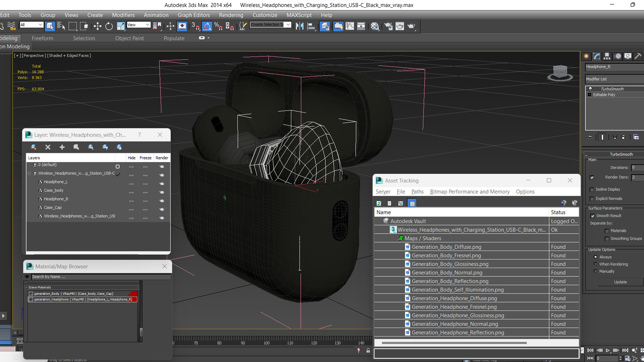Image resolution: width=644 pixels, height=362 pixels.
Task: Open the Bitmap Performance and Memory menu
Action: coord(470,192)
